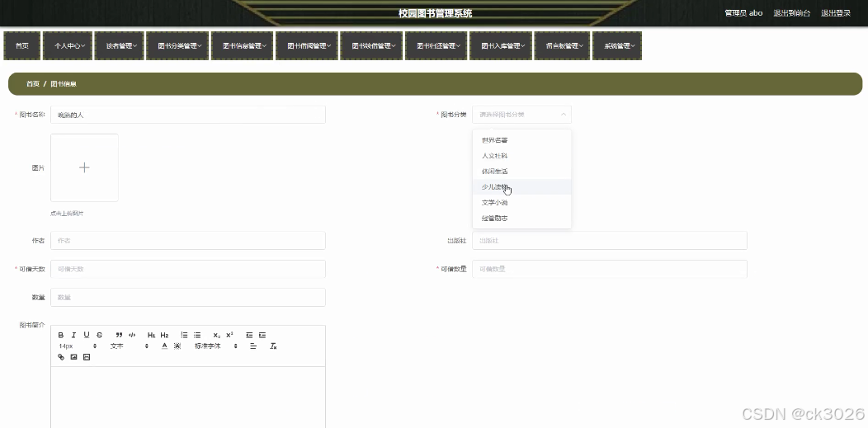
Task: Toggle bold formatting in the editor
Action: [x=61, y=335]
